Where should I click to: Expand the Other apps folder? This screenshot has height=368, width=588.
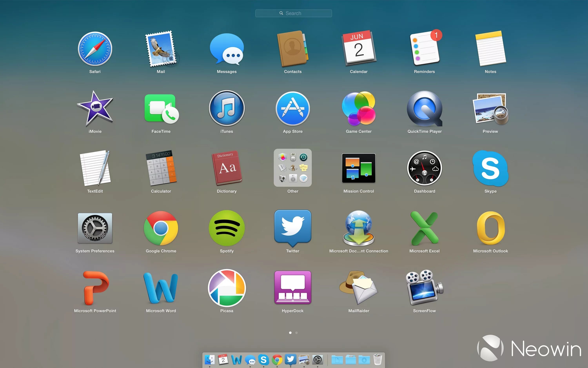click(293, 168)
